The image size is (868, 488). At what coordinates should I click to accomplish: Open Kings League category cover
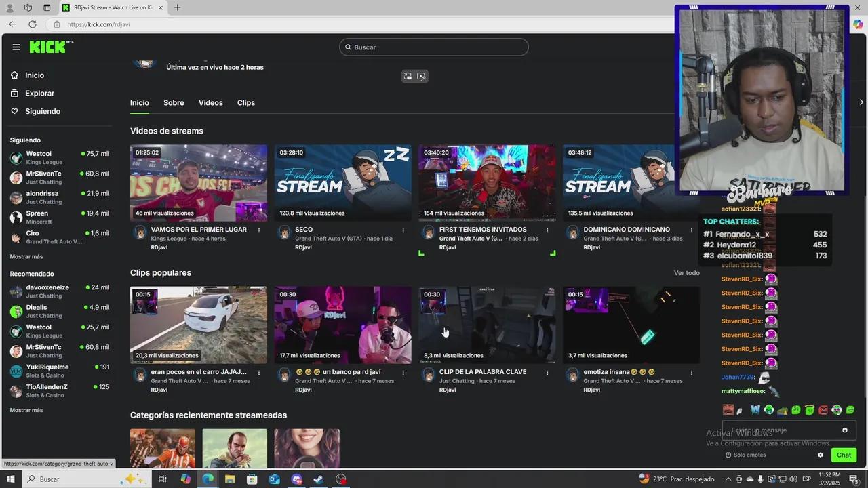[x=163, y=449]
